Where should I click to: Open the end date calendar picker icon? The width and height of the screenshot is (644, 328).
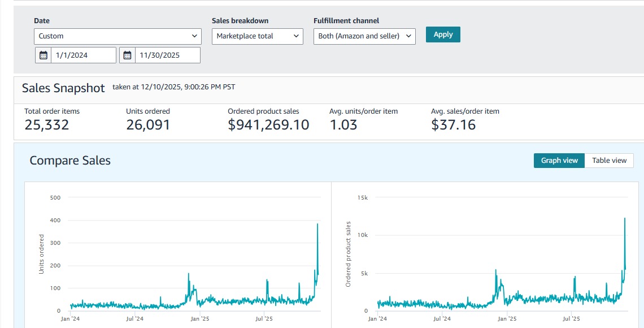tap(128, 55)
